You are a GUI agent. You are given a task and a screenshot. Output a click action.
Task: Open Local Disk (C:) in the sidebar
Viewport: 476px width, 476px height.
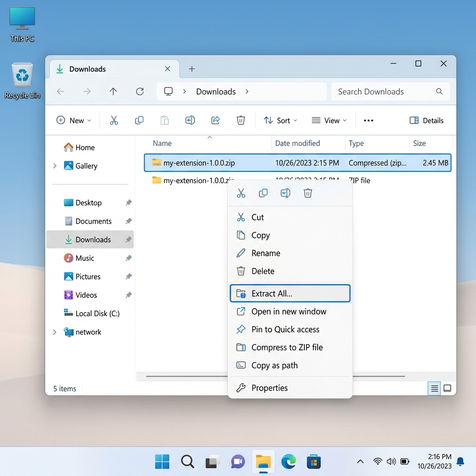pyautogui.click(x=92, y=313)
